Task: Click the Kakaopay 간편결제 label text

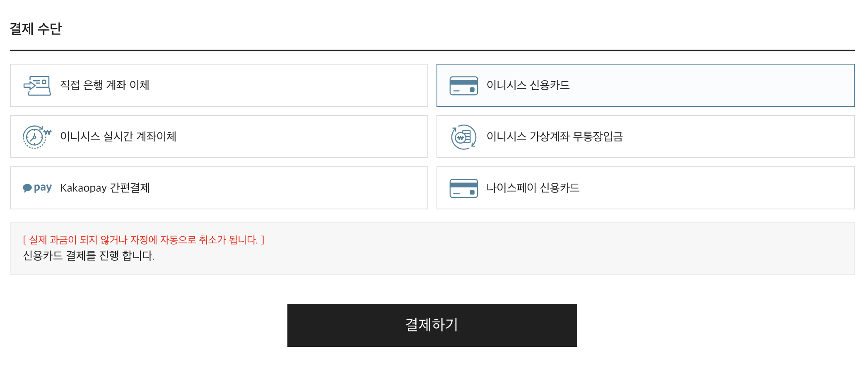Action: pos(105,188)
